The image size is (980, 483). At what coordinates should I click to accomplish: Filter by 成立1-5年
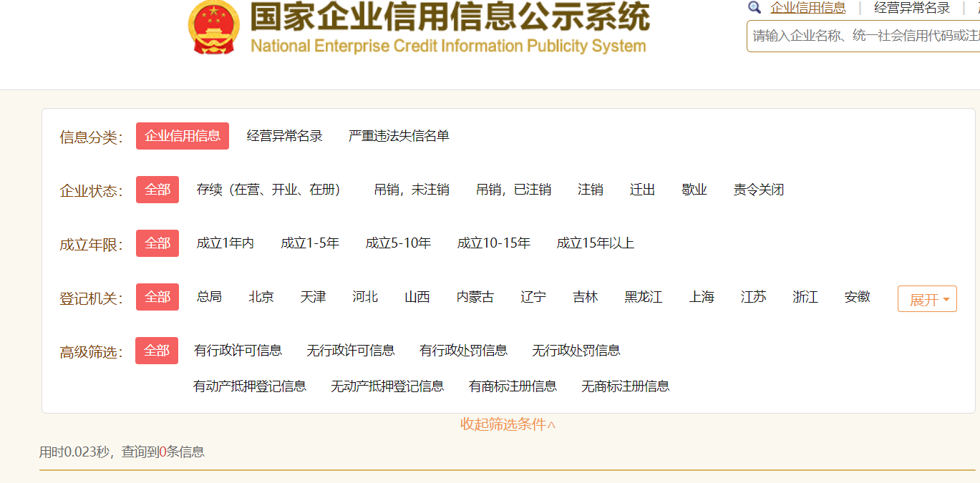[x=310, y=243]
